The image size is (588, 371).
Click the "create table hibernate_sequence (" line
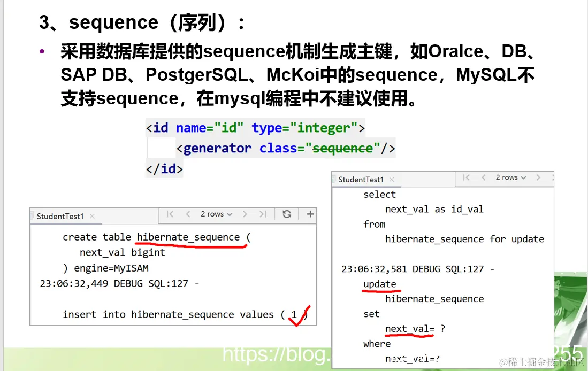click(156, 237)
